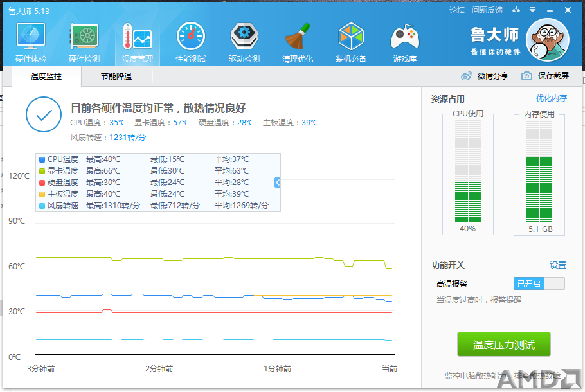Click CPU温度 35℃ value
The width and height of the screenshot is (585, 392).
click(x=118, y=122)
